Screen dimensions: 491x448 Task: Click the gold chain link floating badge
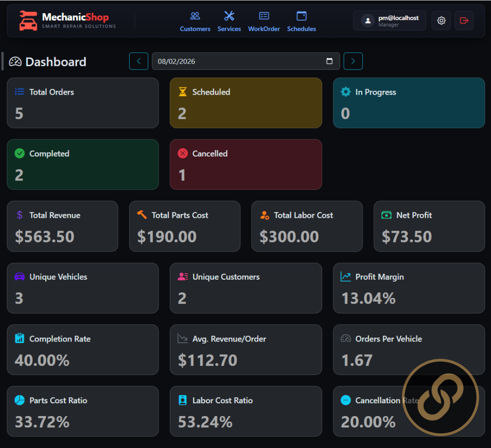coord(440,397)
